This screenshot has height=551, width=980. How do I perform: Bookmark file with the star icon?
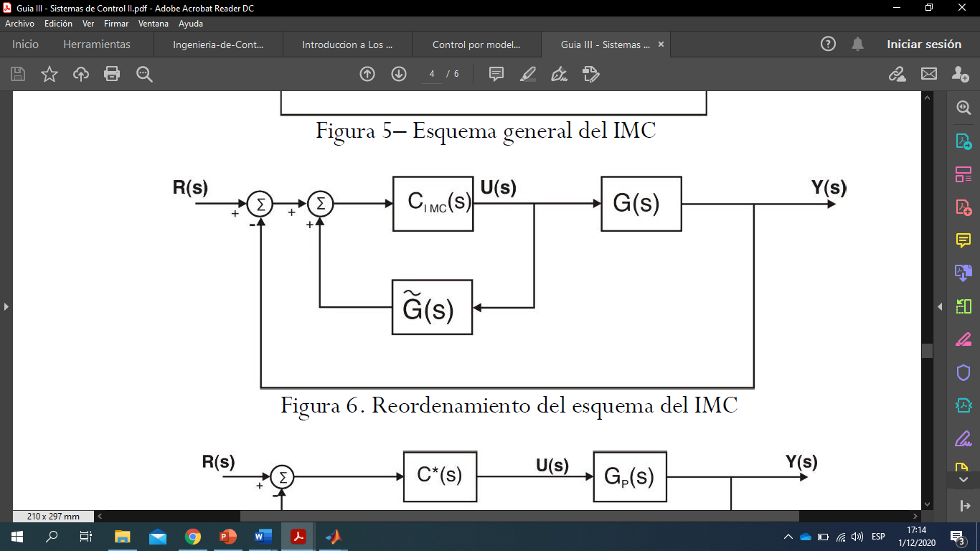click(x=50, y=74)
